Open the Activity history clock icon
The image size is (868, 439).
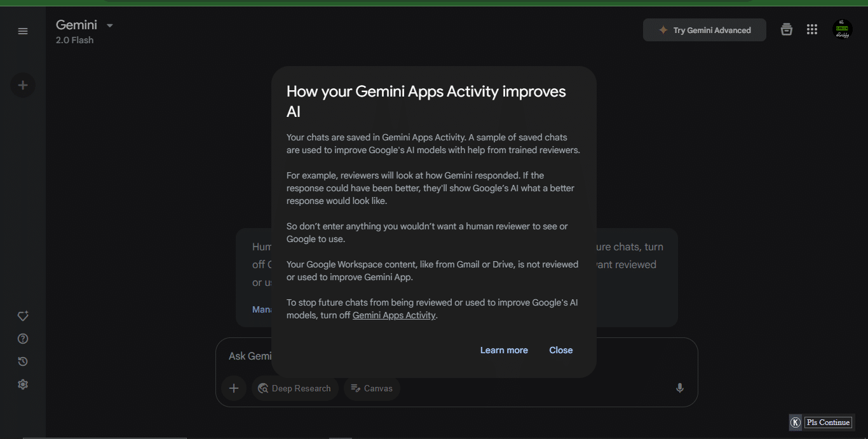click(23, 361)
